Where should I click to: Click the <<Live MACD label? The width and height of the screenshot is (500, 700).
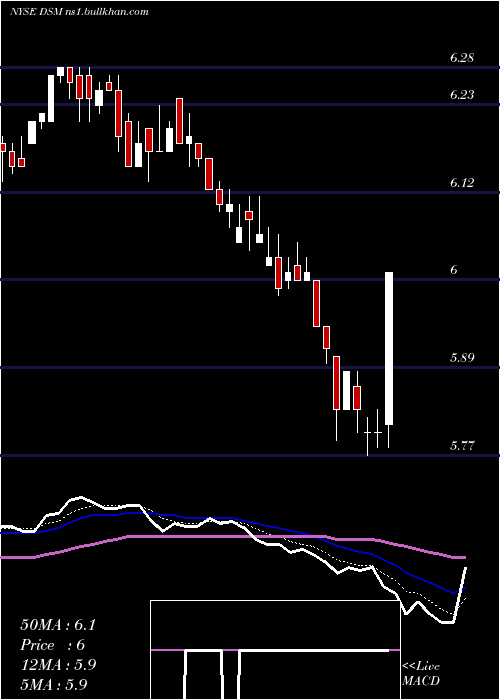click(x=421, y=674)
